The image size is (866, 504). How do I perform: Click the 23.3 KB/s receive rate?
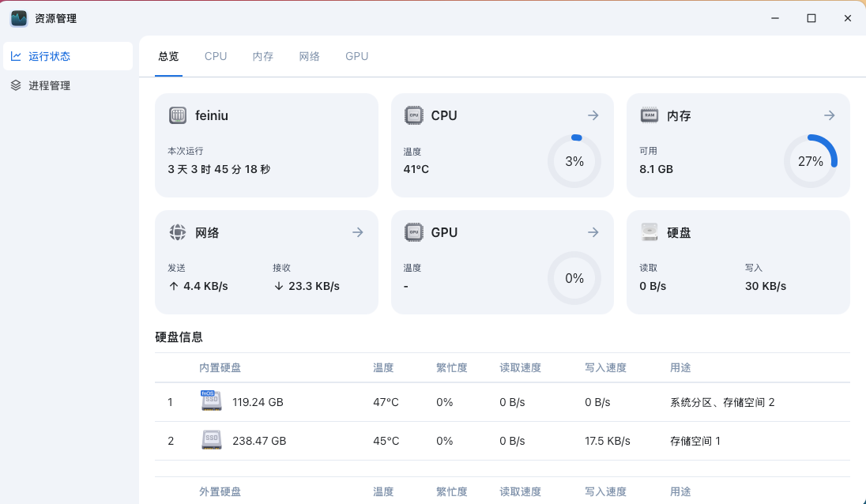click(x=314, y=286)
